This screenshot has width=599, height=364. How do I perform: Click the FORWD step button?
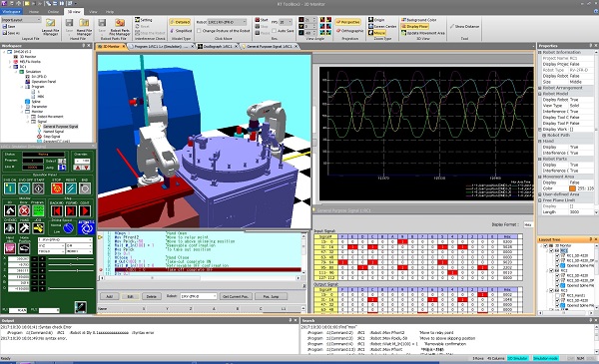(x=71, y=210)
